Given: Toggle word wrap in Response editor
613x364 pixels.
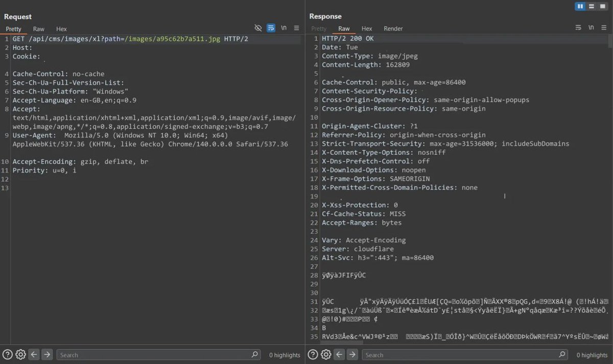Looking at the screenshot, I should point(578,28).
